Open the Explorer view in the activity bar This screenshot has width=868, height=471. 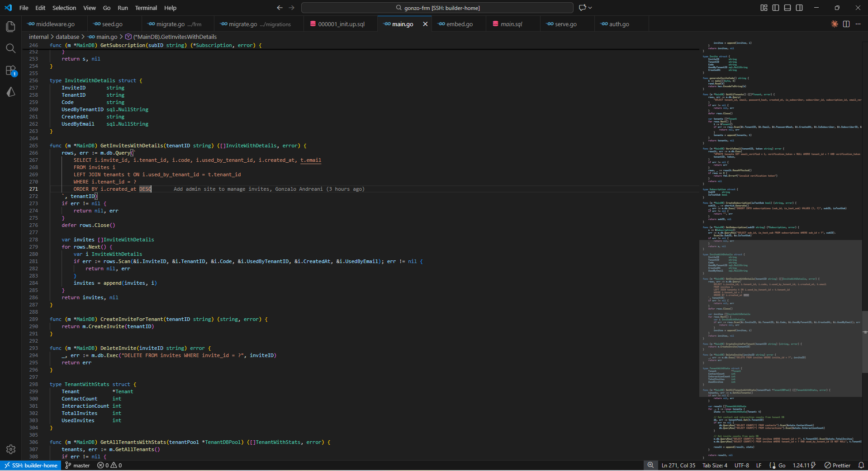pos(11,26)
